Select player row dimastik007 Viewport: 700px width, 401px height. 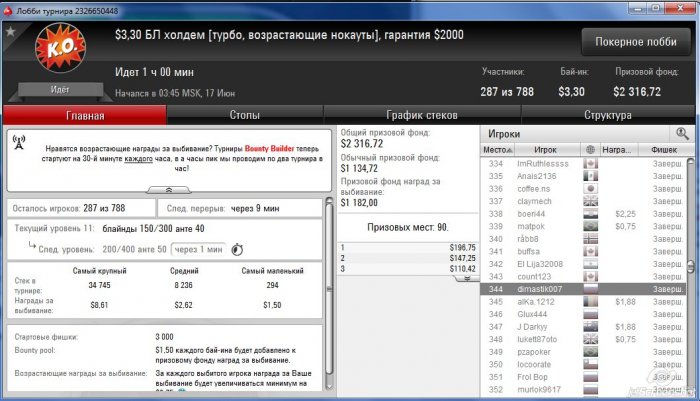point(583,289)
